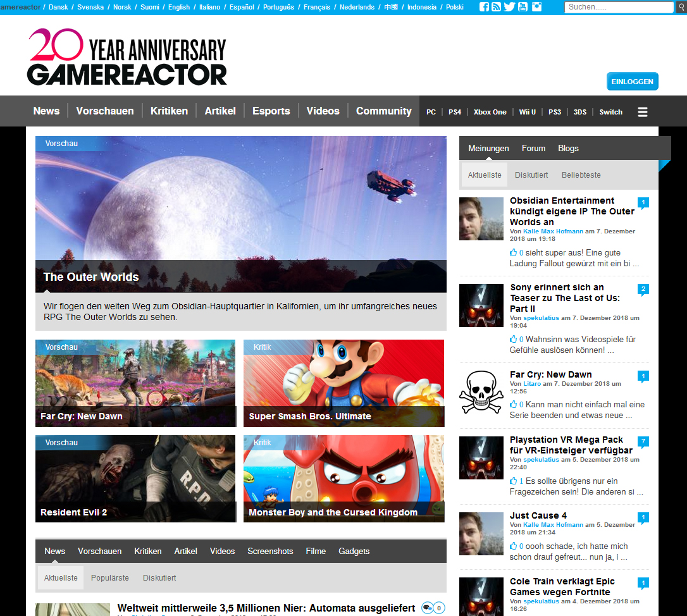Open The Outer Worlds featured preview image
This screenshot has height=616, width=687.
point(241,214)
